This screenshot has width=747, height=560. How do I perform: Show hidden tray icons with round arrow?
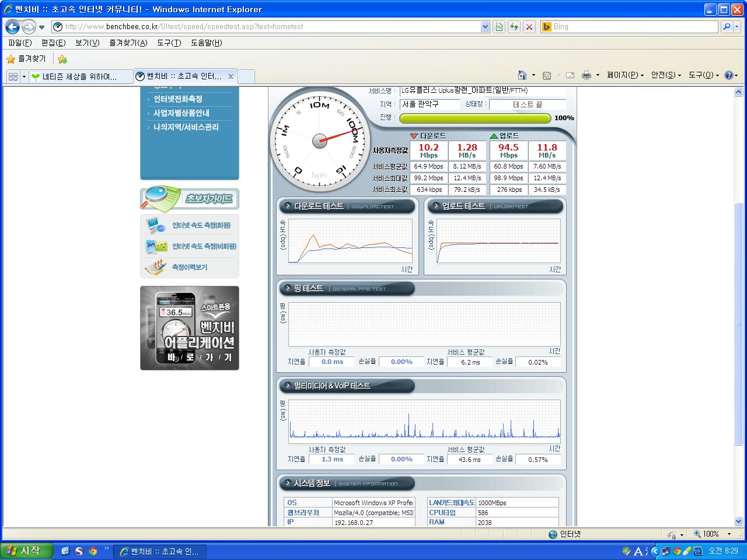pos(654,551)
